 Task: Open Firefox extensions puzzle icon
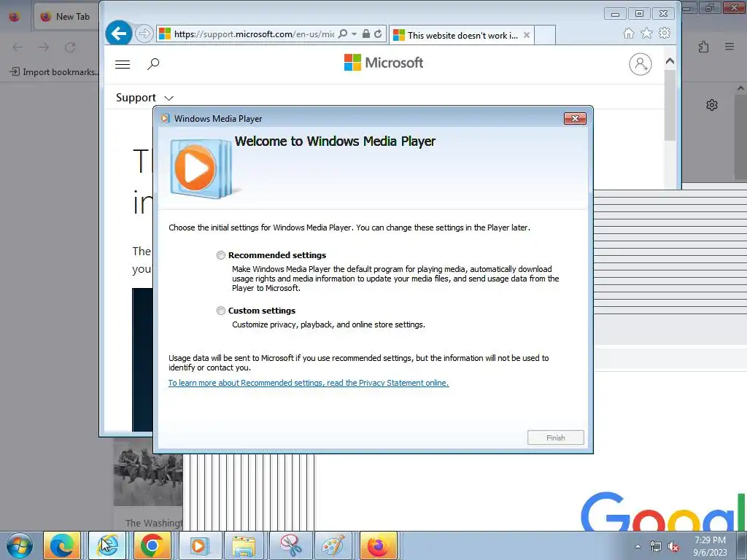[x=704, y=47]
